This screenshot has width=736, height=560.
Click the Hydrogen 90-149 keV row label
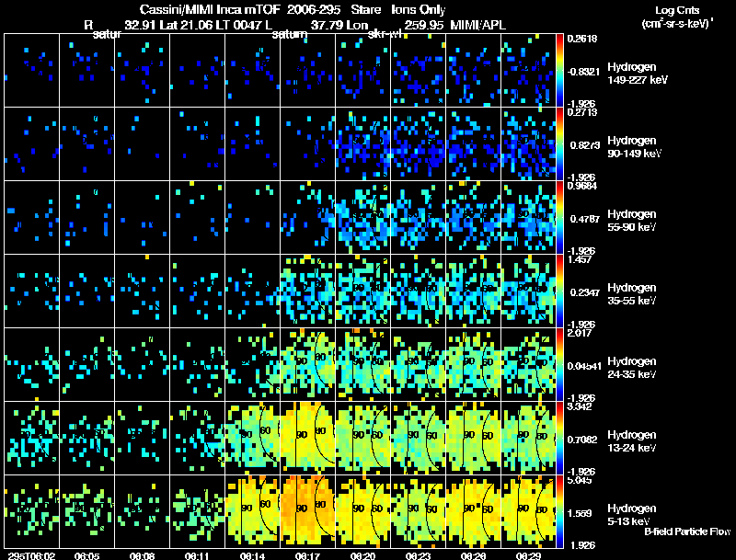(x=634, y=147)
